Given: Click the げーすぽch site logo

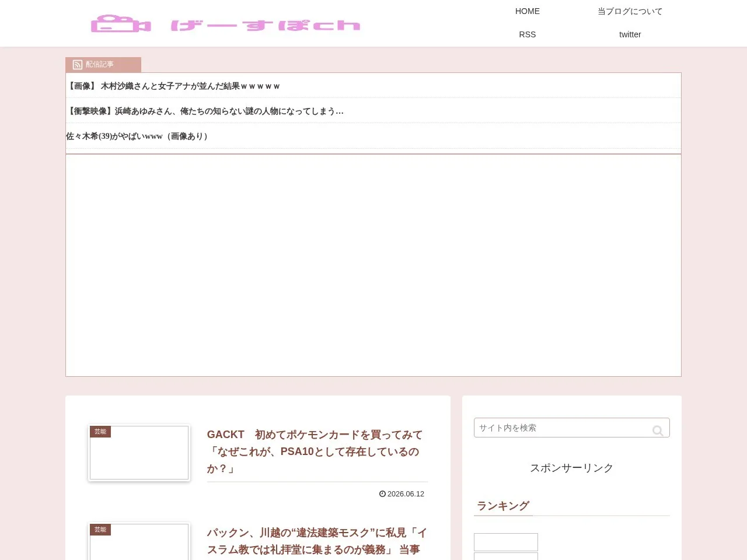Looking at the screenshot, I should click(226, 24).
